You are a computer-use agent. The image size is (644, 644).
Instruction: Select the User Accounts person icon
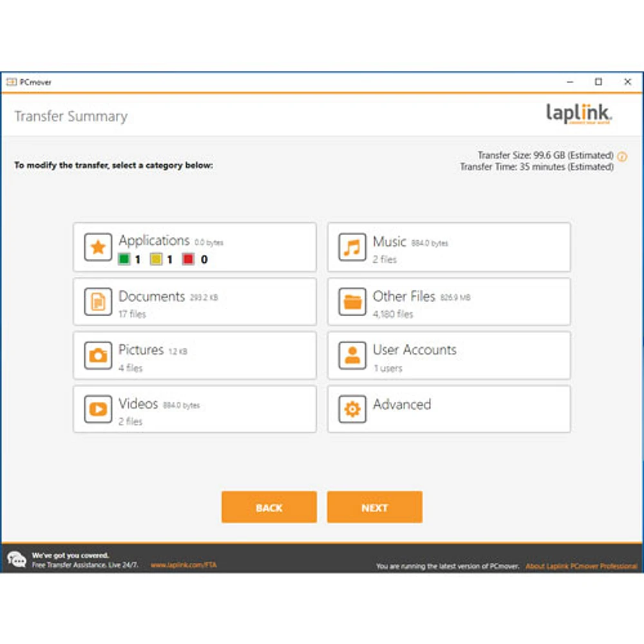352,355
